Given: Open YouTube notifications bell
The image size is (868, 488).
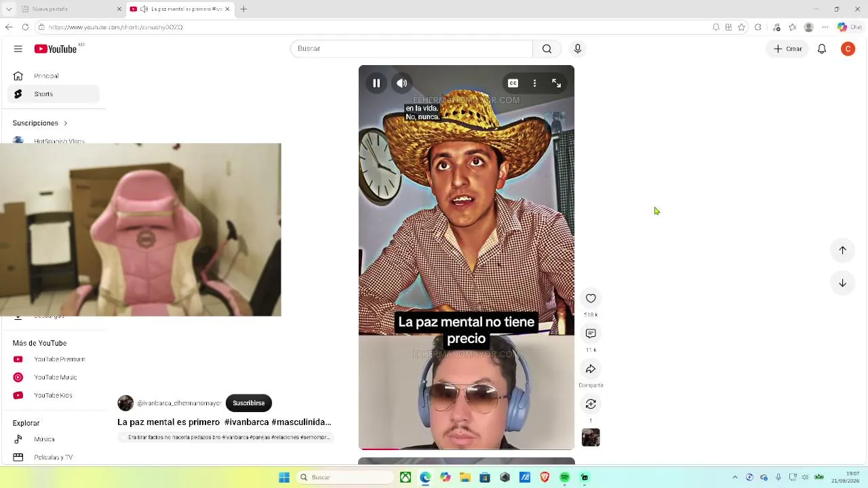Looking at the screenshot, I should click(822, 49).
